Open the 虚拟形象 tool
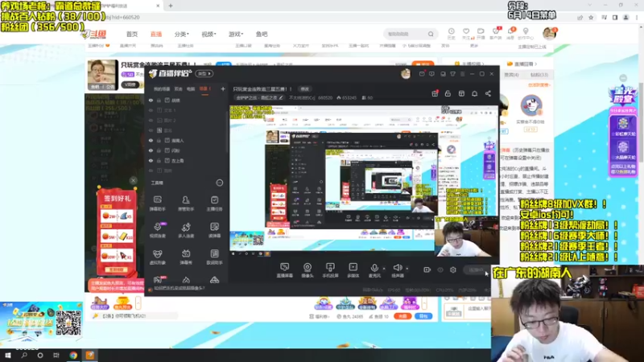This screenshot has height=362, width=644. tap(157, 257)
